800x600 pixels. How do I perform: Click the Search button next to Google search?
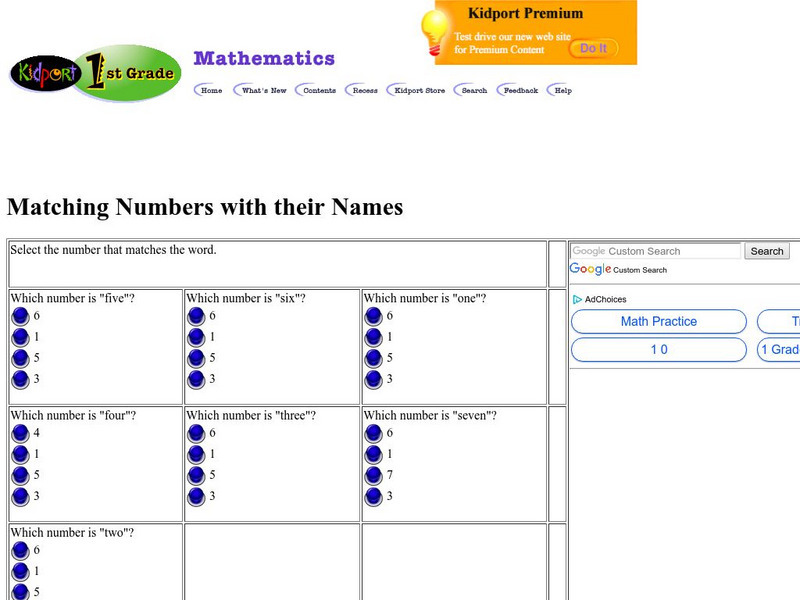(766, 251)
